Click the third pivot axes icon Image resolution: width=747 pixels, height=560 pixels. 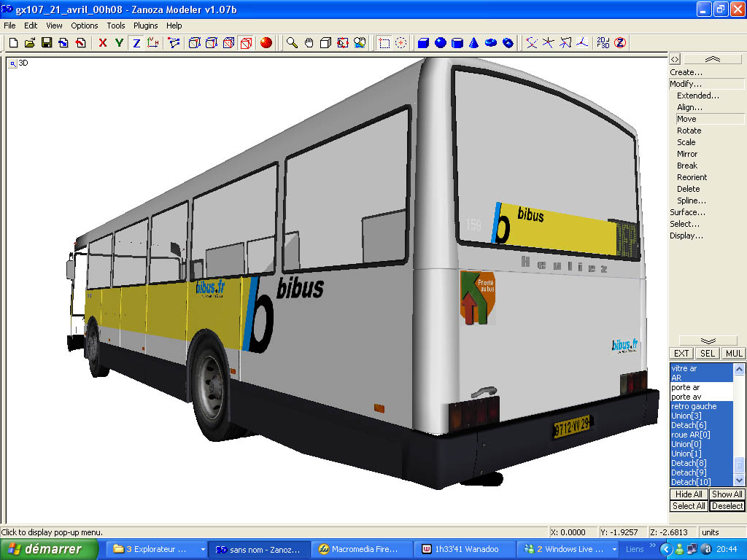click(x=565, y=43)
